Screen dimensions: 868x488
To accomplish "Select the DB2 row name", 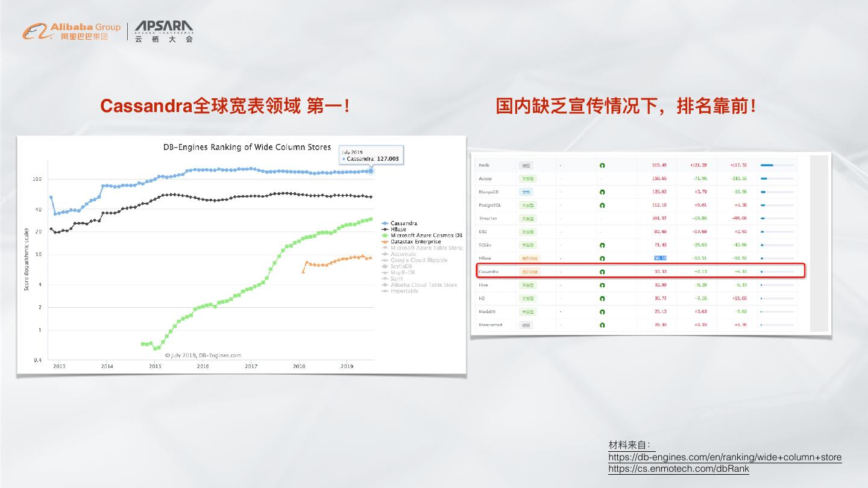I will [x=482, y=231].
